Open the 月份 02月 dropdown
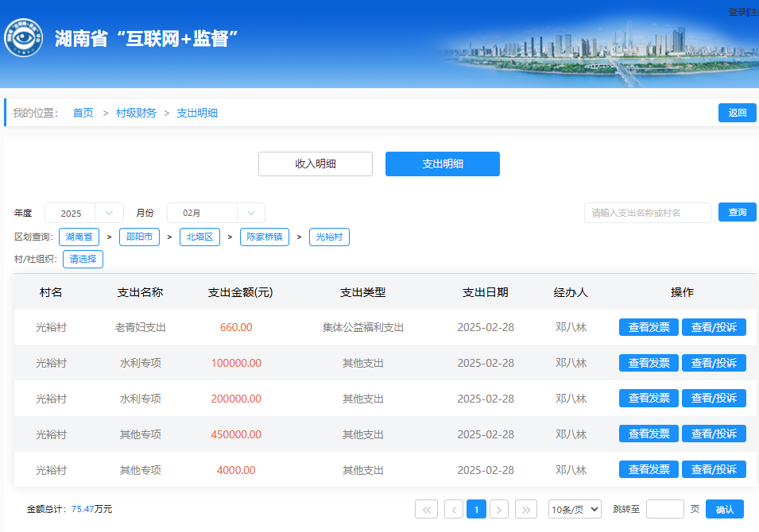Viewport: 759px width, 532px height. point(216,213)
